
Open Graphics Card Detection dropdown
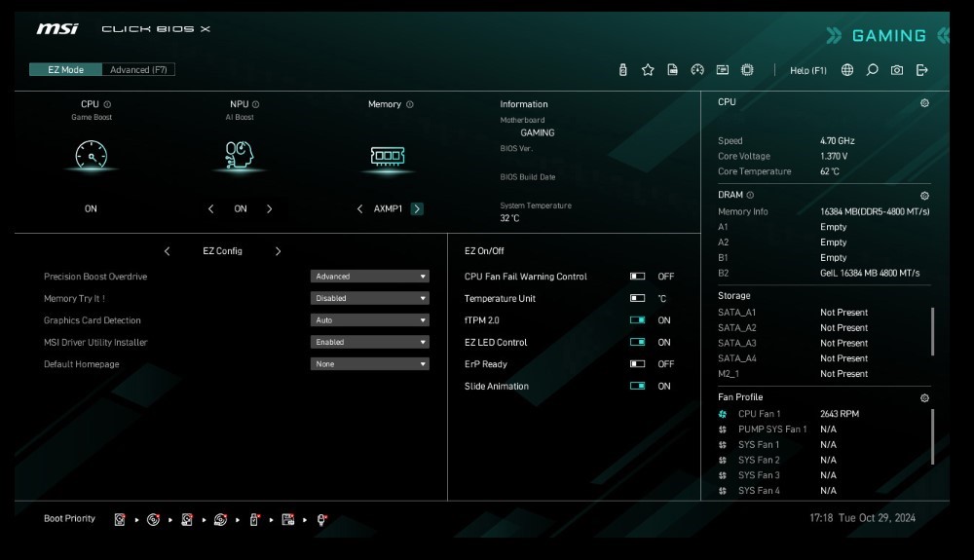[369, 319]
